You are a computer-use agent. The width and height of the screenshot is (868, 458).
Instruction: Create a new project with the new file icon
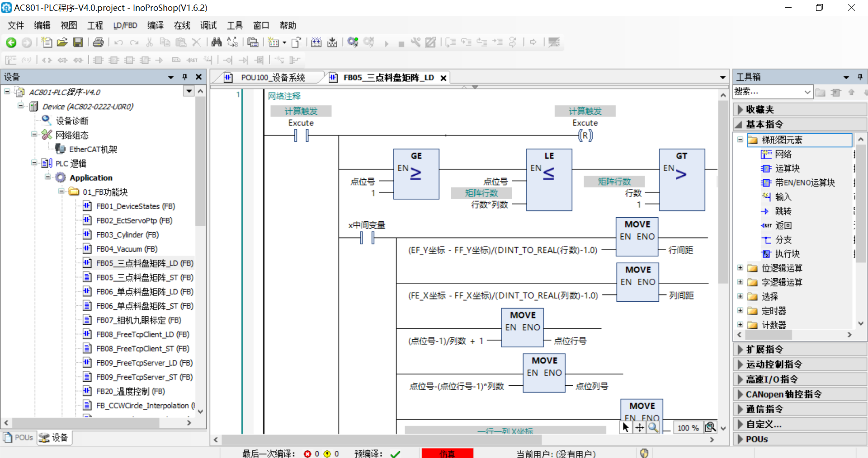(46, 42)
